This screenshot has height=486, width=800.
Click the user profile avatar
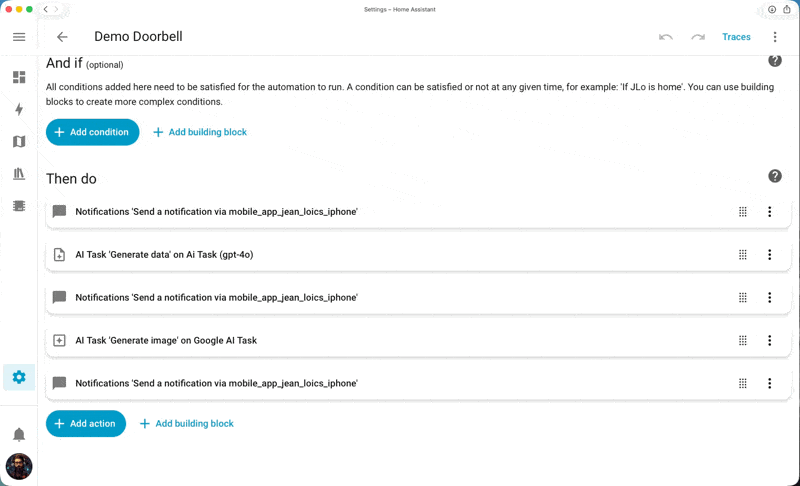pyautogui.click(x=19, y=466)
